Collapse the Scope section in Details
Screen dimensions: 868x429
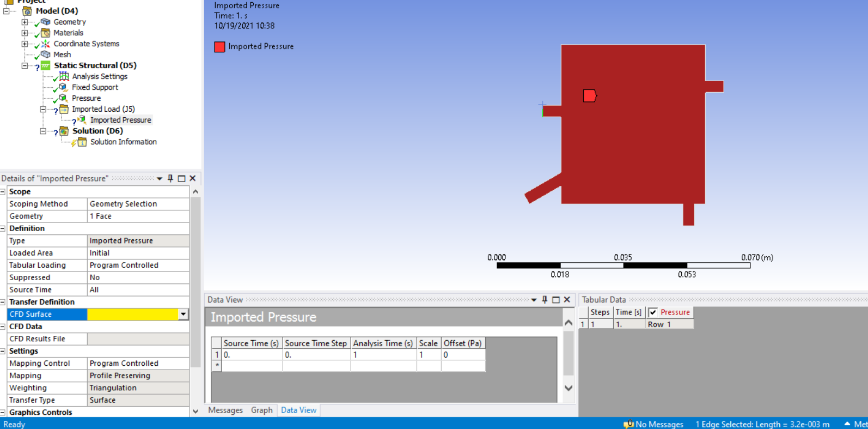[x=3, y=191]
